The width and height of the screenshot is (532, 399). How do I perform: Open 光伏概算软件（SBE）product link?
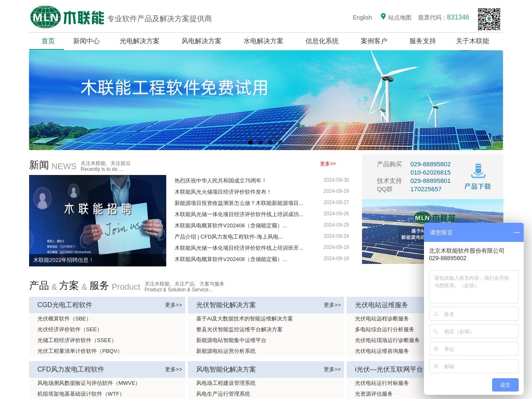coord(63,319)
